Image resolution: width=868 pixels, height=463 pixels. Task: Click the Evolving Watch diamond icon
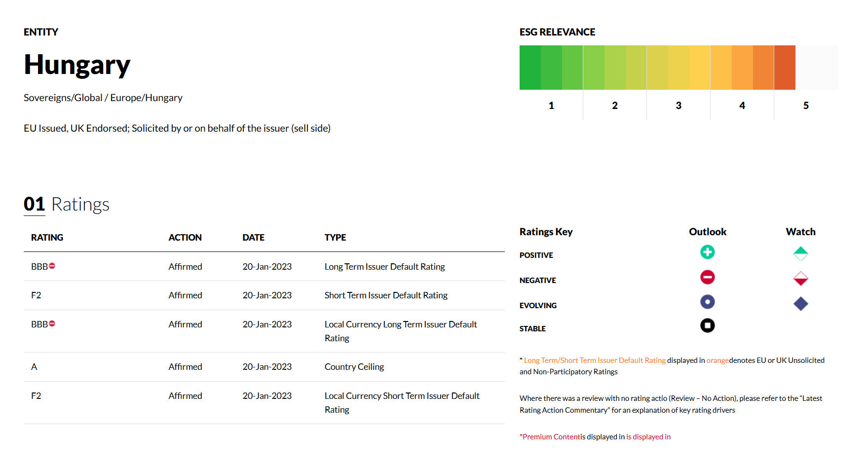pyautogui.click(x=800, y=304)
